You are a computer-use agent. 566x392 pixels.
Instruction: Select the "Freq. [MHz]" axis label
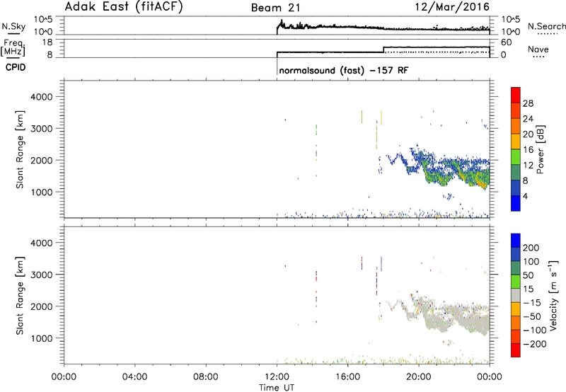pos(14,48)
